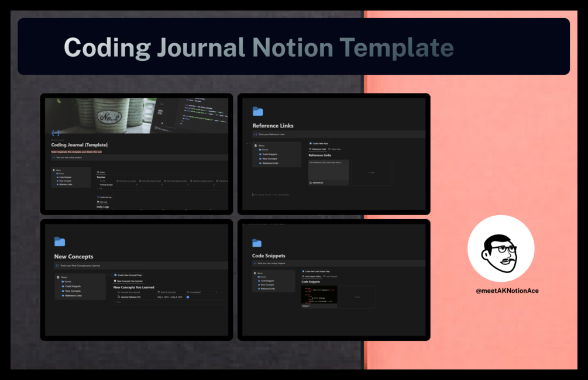Open New Concepts in the New Concepts page menu
The width and height of the screenshot is (588, 380).
click(71, 291)
